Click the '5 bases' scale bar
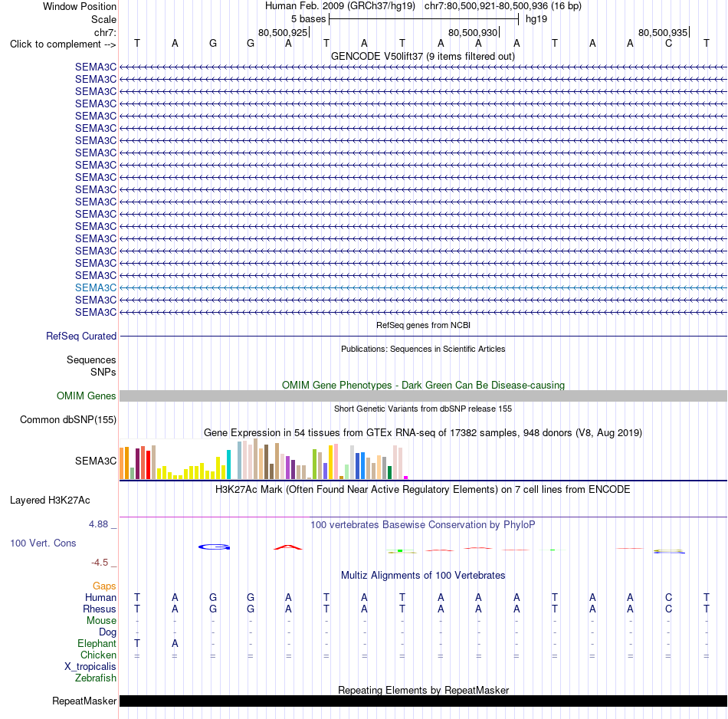728x719 pixels. pos(424,19)
